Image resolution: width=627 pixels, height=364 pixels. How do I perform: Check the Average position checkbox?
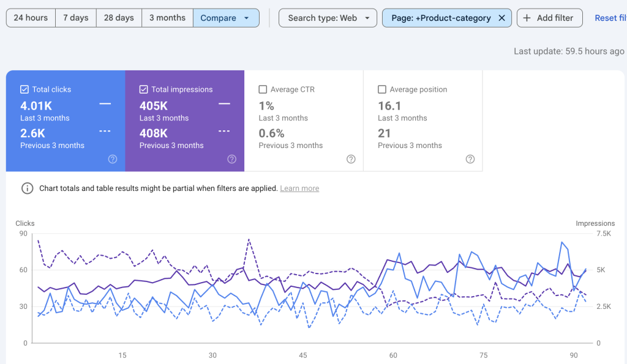click(382, 89)
